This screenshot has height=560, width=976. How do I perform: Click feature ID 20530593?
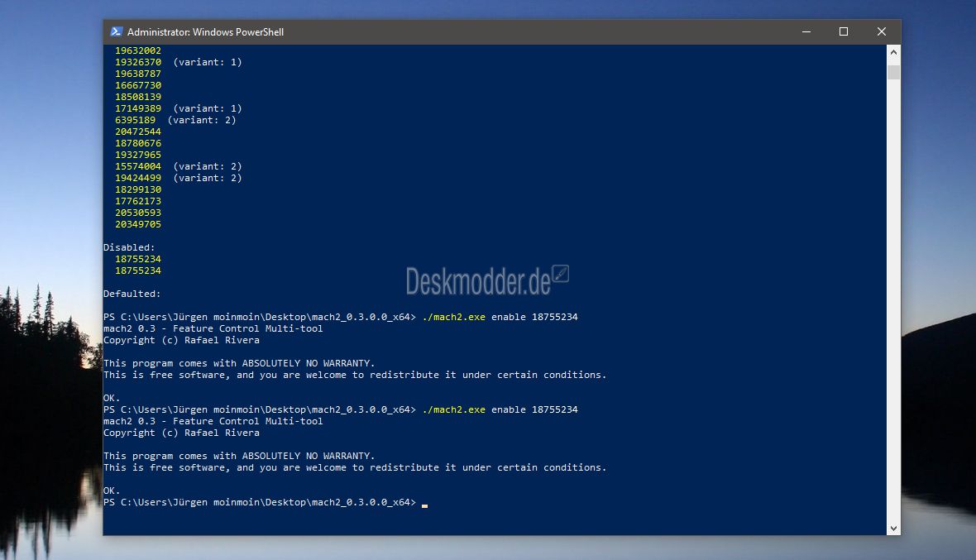pos(138,213)
